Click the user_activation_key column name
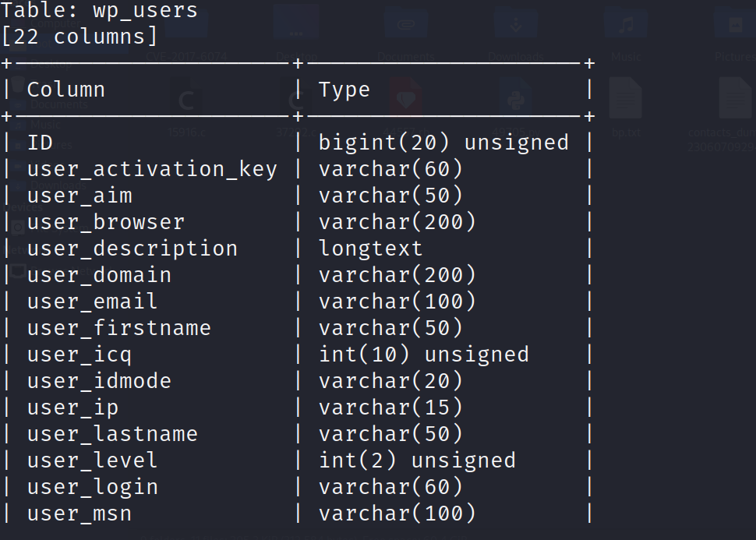Screen dimensions: 756x540 click(x=152, y=169)
